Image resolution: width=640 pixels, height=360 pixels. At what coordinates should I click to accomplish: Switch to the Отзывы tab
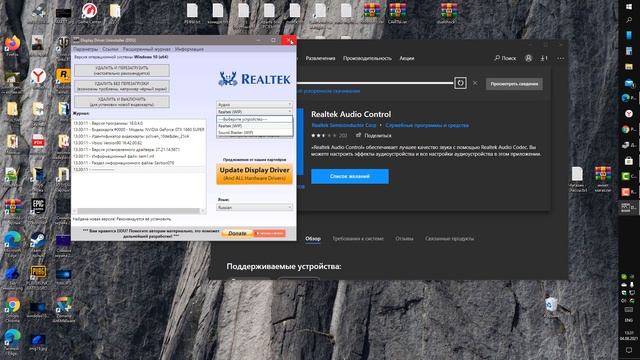pyautogui.click(x=404, y=238)
